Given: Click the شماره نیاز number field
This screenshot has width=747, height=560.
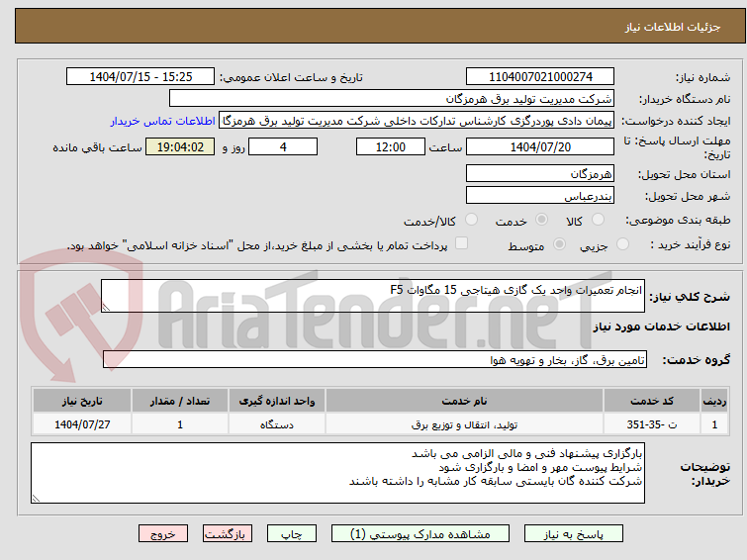Looking at the screenshot, I should pos(540,76).
